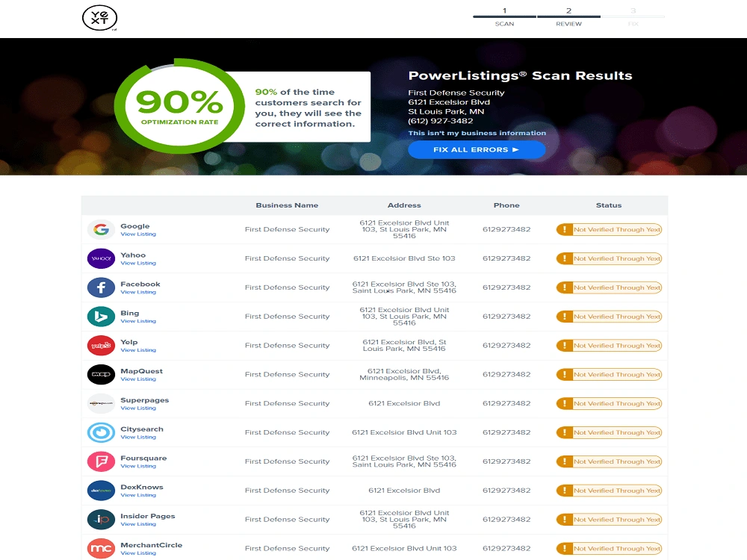
Task: Click the warning icon in Superpages status
Action: (565, 403)
